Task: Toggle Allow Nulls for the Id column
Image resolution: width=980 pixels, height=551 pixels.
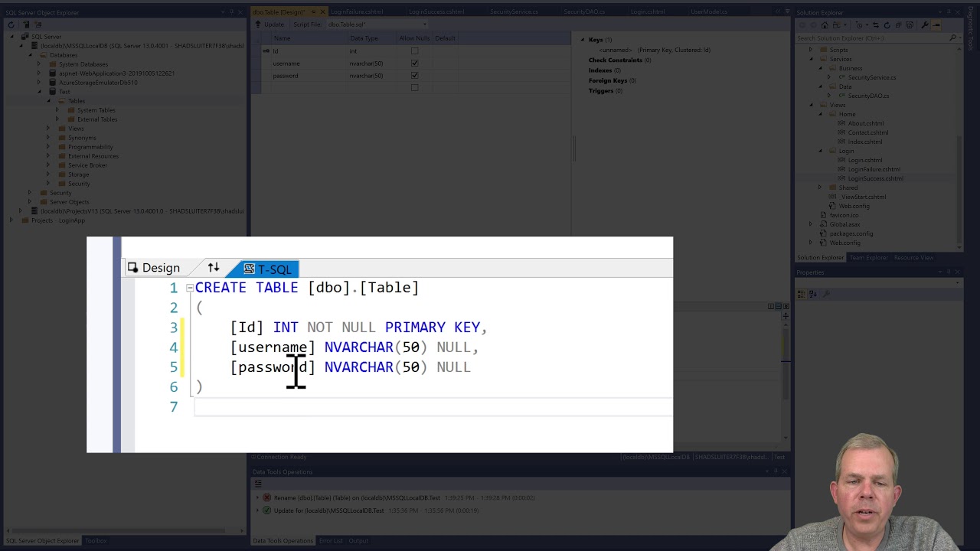Action: (414, 51)
